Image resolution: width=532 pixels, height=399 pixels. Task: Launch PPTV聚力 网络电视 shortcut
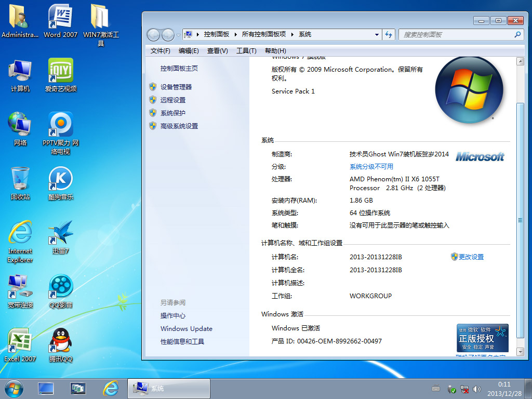pos(60,134)
